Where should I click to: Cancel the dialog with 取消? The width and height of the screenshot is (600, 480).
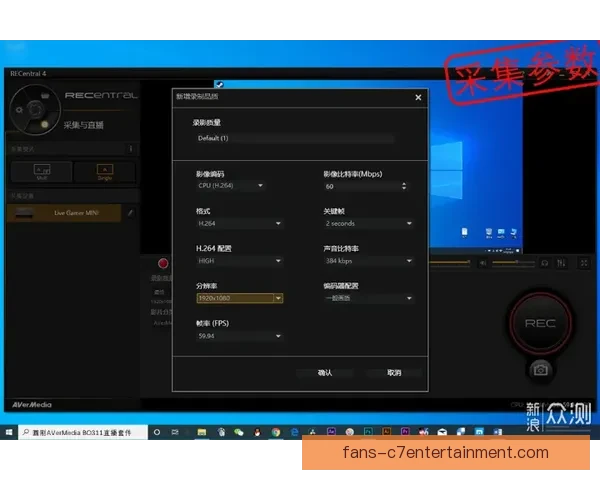(394, 372)
